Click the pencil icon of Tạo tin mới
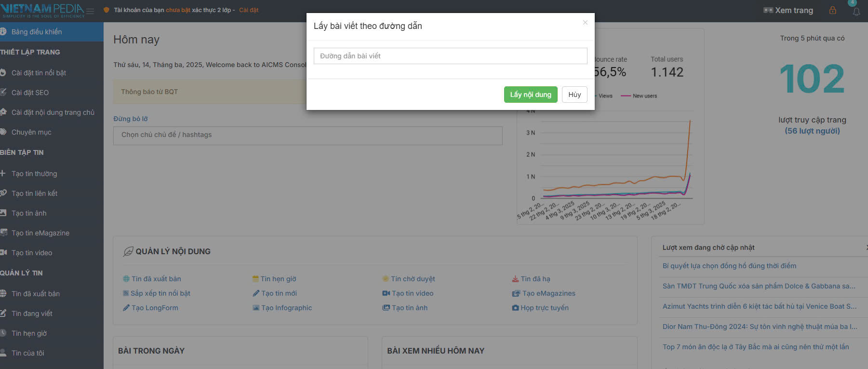 (x=256, y=293)
